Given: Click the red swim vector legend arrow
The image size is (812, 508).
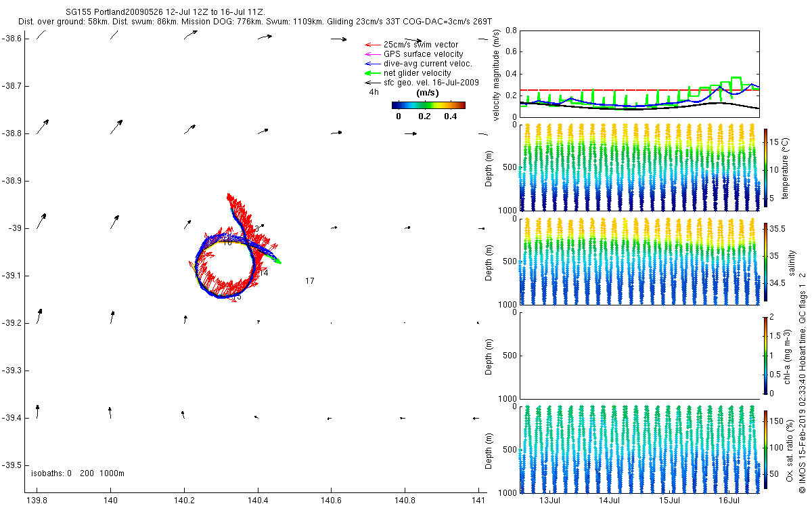Looking at the screenshot, I should 372,45.
